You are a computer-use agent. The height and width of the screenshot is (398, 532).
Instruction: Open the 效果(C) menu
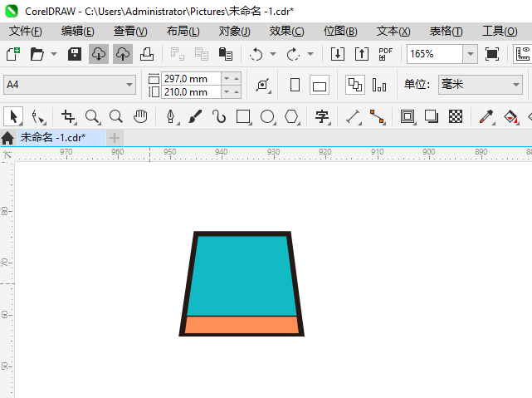tap(286, 32)
